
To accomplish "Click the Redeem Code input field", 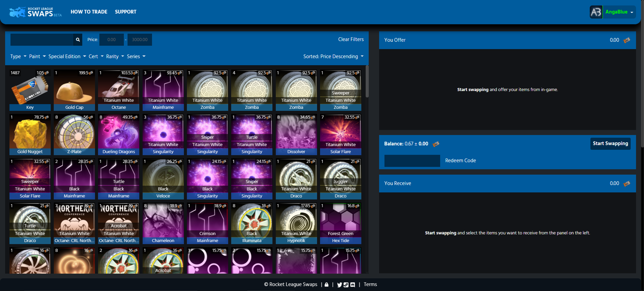I will [412, 161].
